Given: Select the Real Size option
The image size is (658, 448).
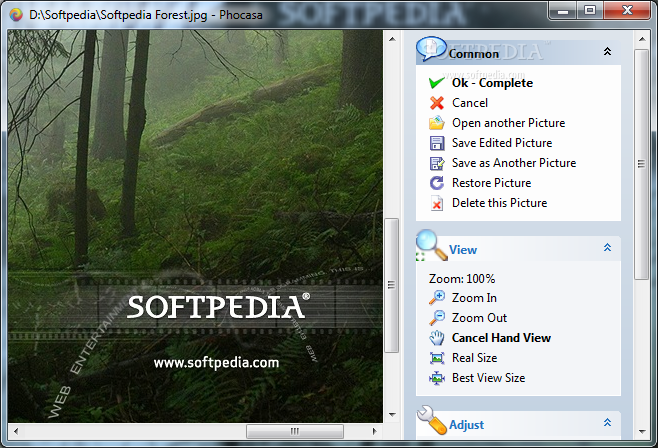Looking at the screenshot, I should pyautogui.click(x=474, y=358).
